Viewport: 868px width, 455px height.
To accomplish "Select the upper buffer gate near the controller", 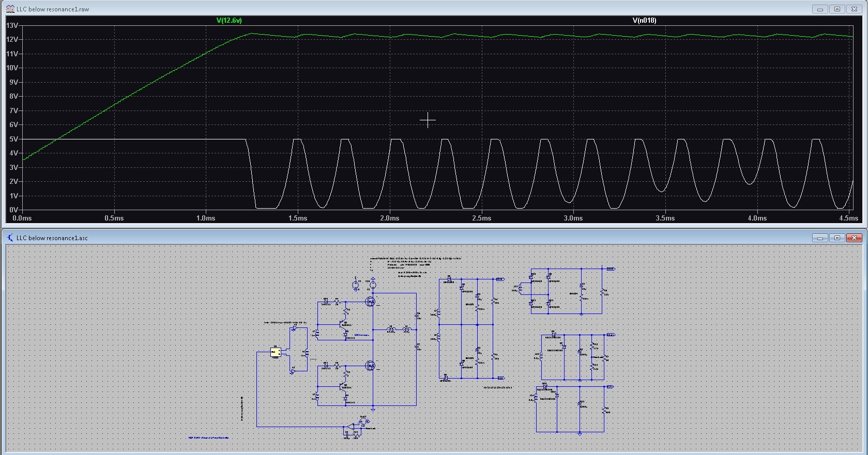I will tap(294, 328).
